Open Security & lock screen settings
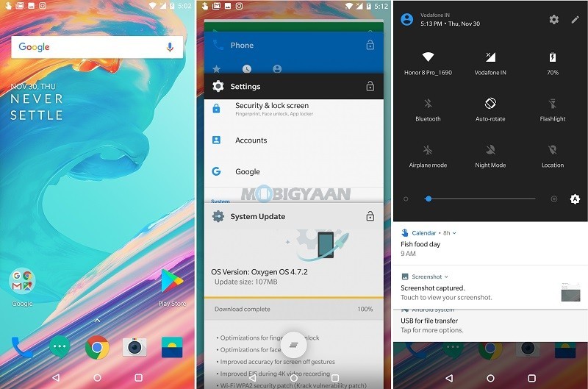This screenshot has height=389, width=588. (293, 109)
